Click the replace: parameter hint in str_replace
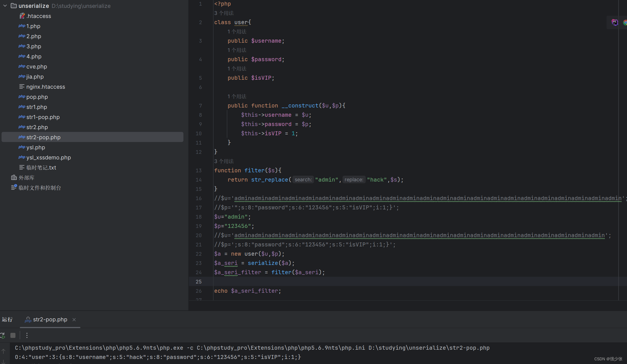This screenshot has width=627, height=364. [354, 180]
